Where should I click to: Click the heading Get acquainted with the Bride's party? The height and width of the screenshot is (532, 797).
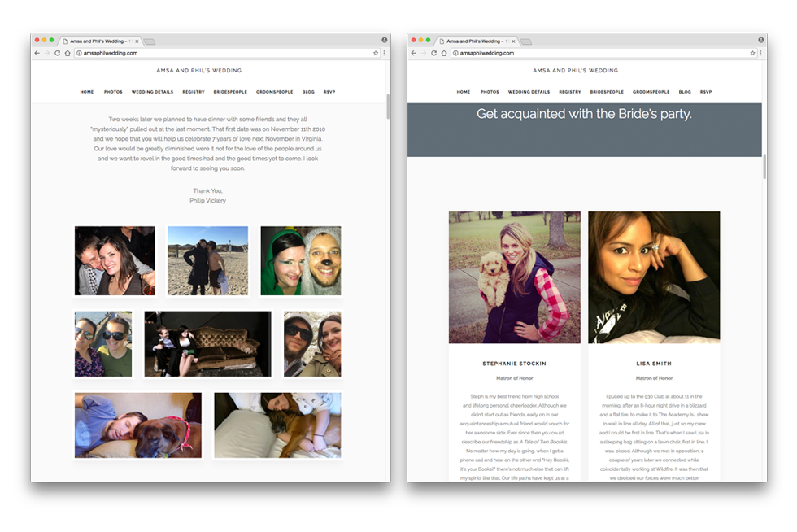(584, 114)
